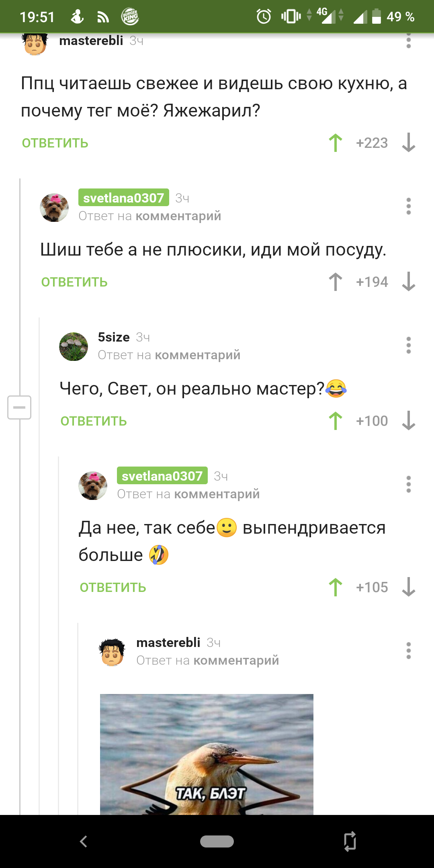Open options menu for svetlana0307's second reply

tap(409, 484)
